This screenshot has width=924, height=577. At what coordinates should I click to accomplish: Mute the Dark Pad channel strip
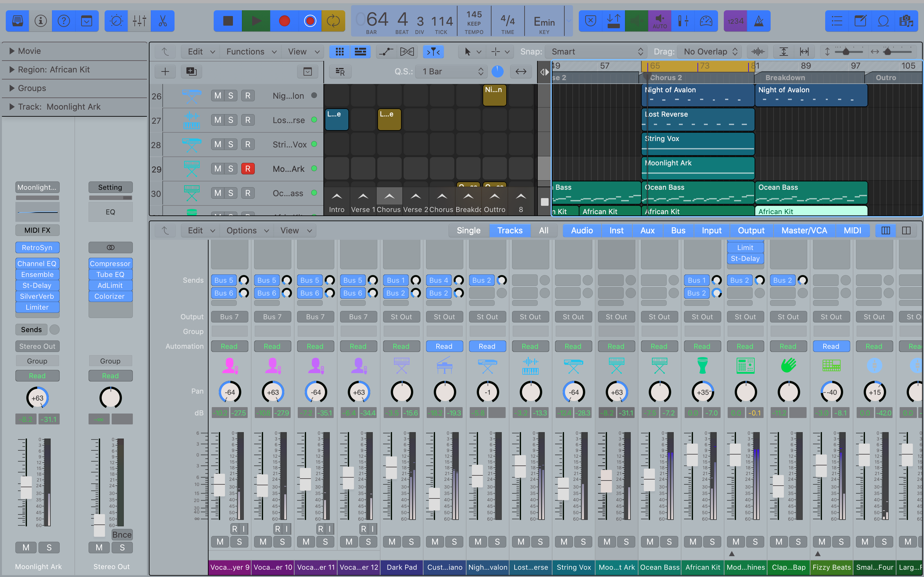coord(392,541)
